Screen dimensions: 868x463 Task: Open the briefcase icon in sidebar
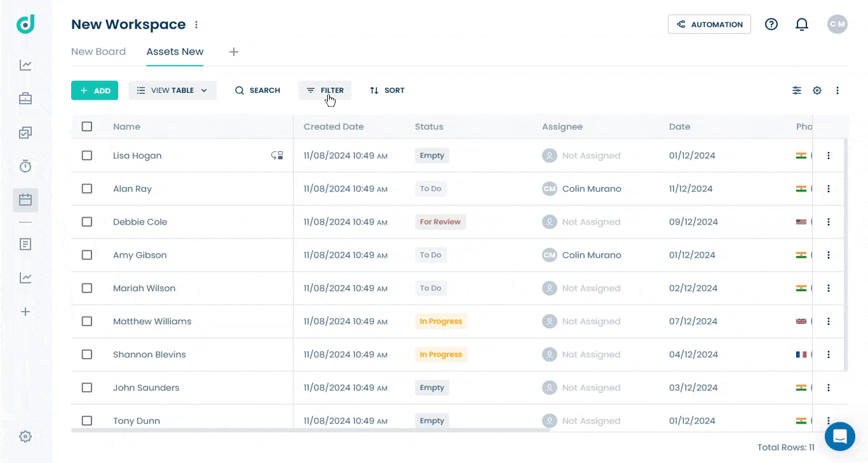pos(25,99)
